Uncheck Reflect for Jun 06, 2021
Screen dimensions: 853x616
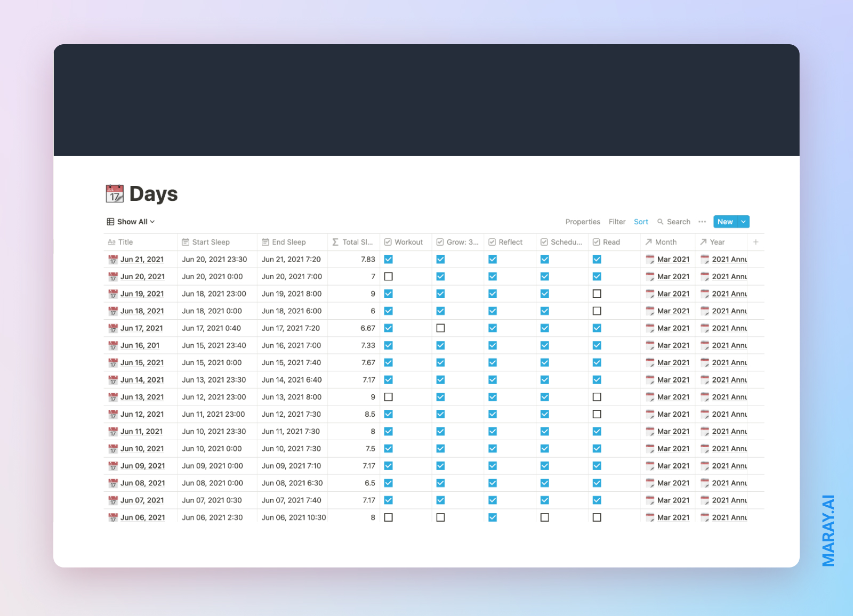click(x=493, y=517)
